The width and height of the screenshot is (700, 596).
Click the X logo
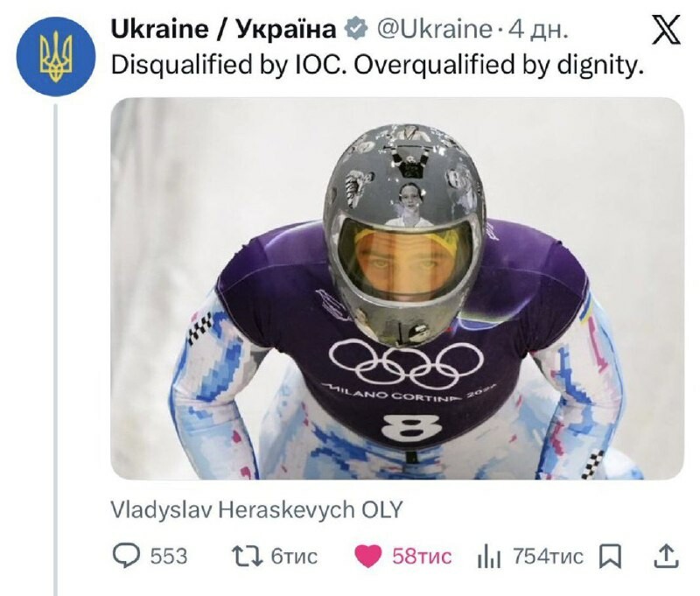tap(667, 31)
